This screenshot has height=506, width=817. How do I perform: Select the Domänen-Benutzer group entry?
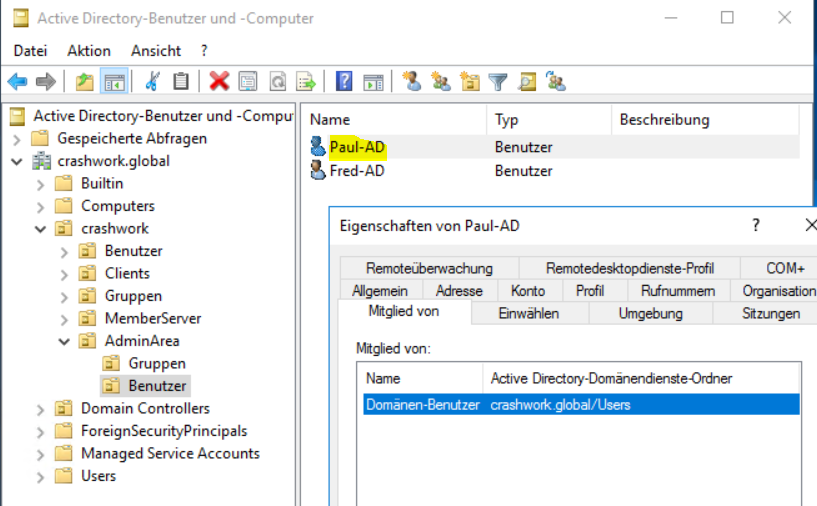(x=581, y=404)
